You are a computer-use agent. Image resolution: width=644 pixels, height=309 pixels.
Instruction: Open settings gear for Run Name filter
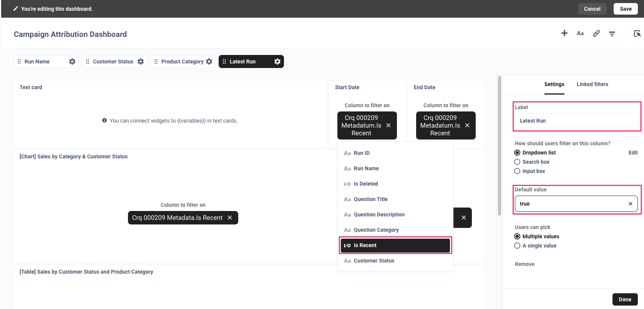point(72,61)
